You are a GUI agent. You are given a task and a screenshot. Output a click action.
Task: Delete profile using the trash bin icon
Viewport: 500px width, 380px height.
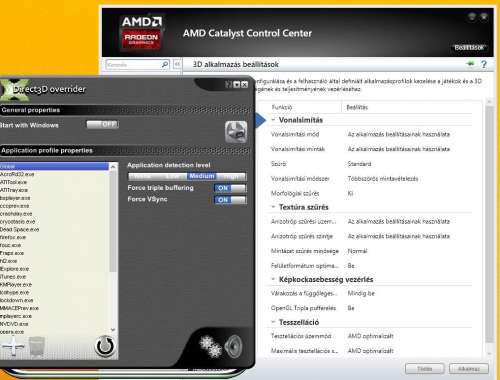point(37,346)
